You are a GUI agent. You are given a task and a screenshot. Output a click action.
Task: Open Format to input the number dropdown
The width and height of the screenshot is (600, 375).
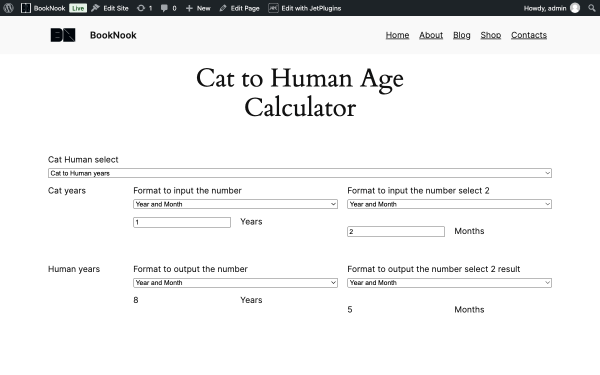click(235, 204)
